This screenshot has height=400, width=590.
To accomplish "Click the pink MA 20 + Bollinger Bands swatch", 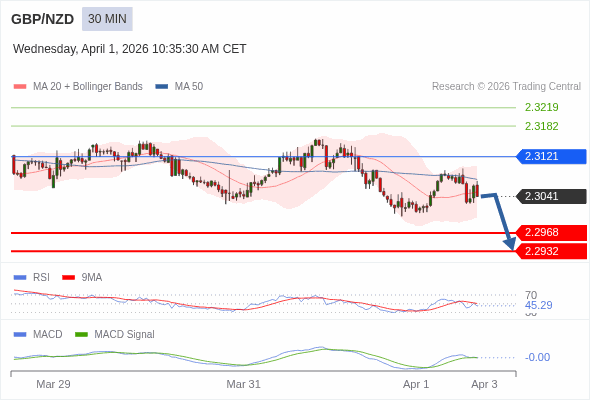I will click(20, 87).
